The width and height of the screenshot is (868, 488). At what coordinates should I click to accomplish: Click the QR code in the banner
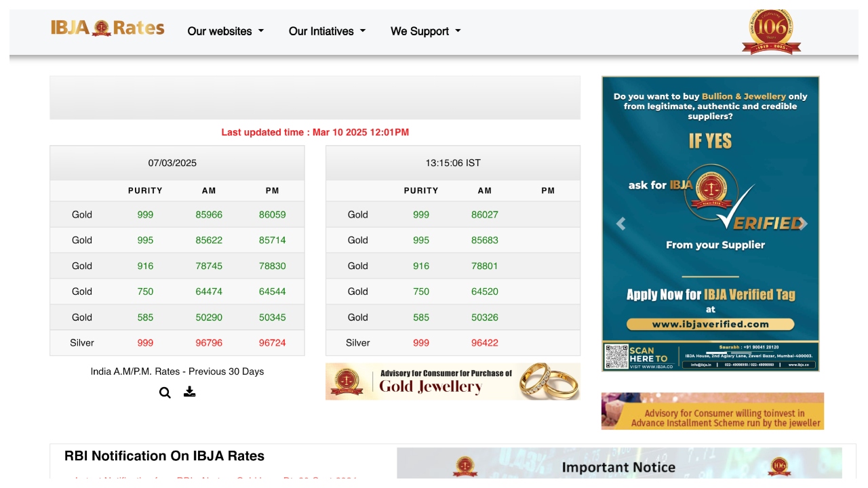[x=616, y=357]
